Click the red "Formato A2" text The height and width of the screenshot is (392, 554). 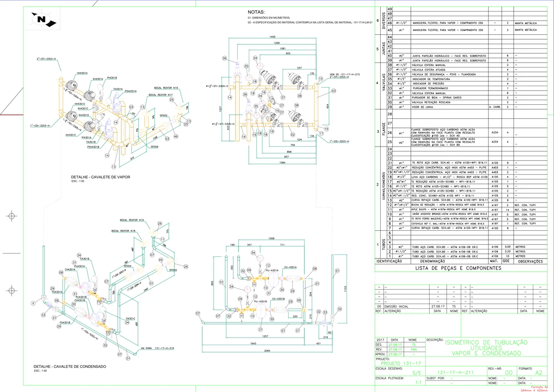coord(539,387)
